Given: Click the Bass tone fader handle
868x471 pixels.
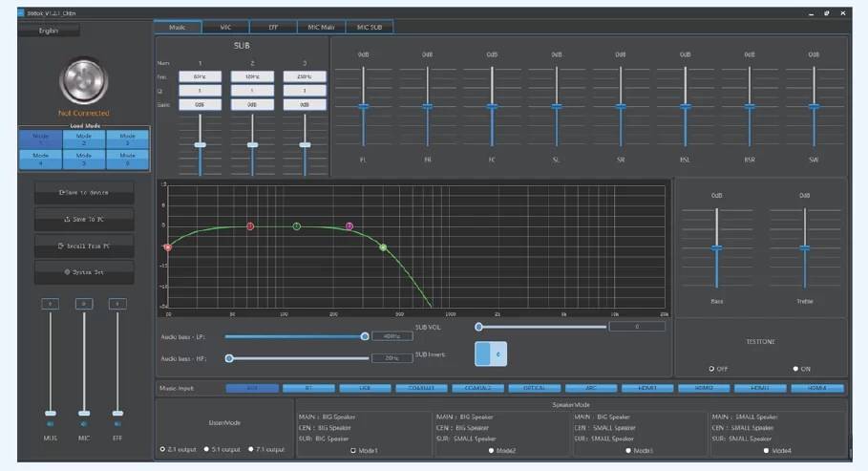Looking at the screenshot, I should tap(717, 248).
